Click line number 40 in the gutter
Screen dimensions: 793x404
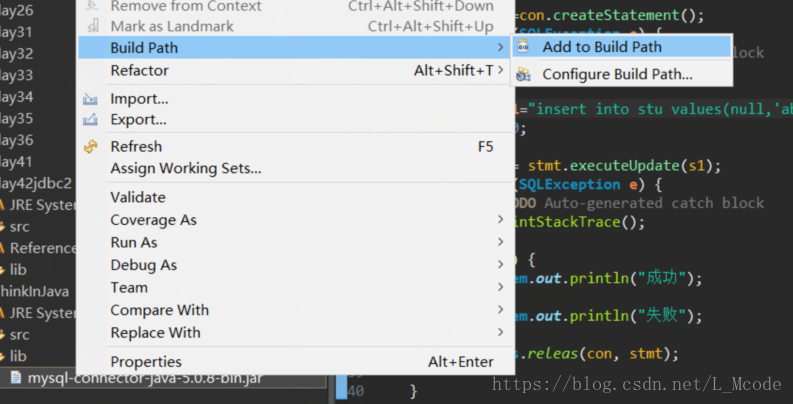356,391
